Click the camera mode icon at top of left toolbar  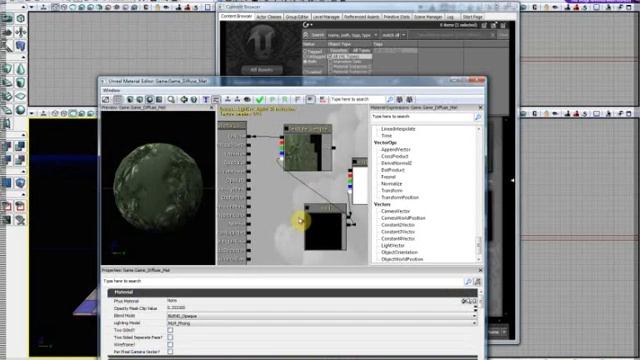7,18
